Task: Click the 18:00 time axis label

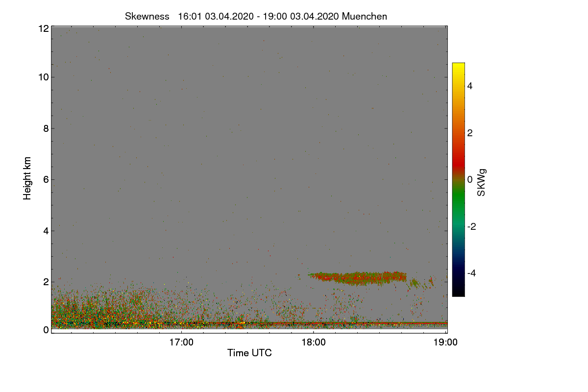Action: [x=314, y=343]
